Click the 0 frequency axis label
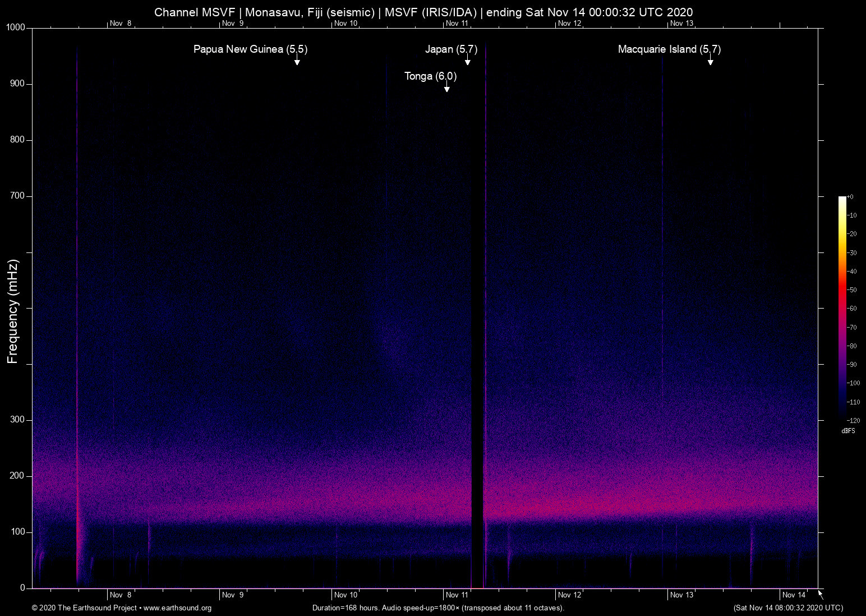 coord(22,588)
